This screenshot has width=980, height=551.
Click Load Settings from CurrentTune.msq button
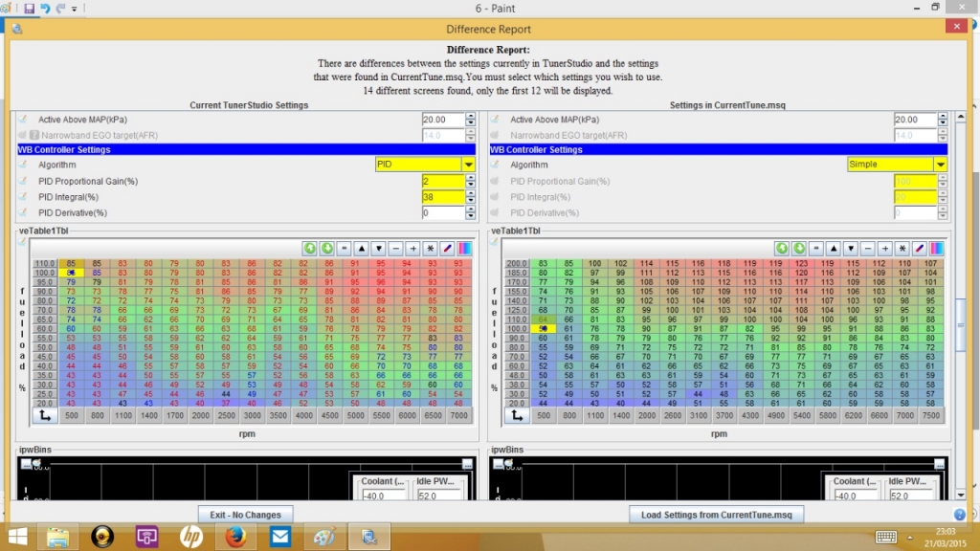[x=716, y=515]
